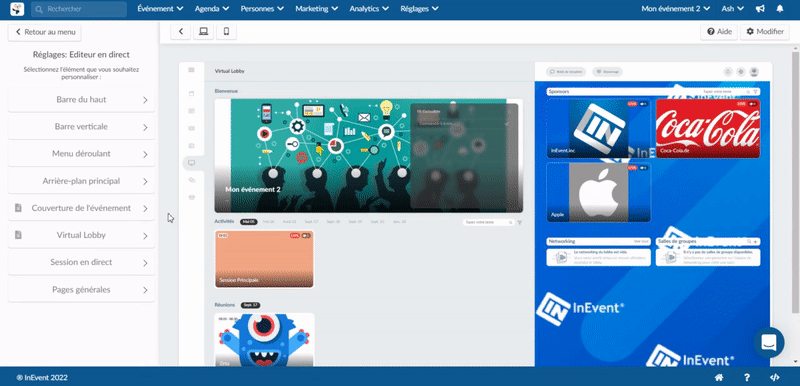Click the Aide help button

click(x=719, y=32)
